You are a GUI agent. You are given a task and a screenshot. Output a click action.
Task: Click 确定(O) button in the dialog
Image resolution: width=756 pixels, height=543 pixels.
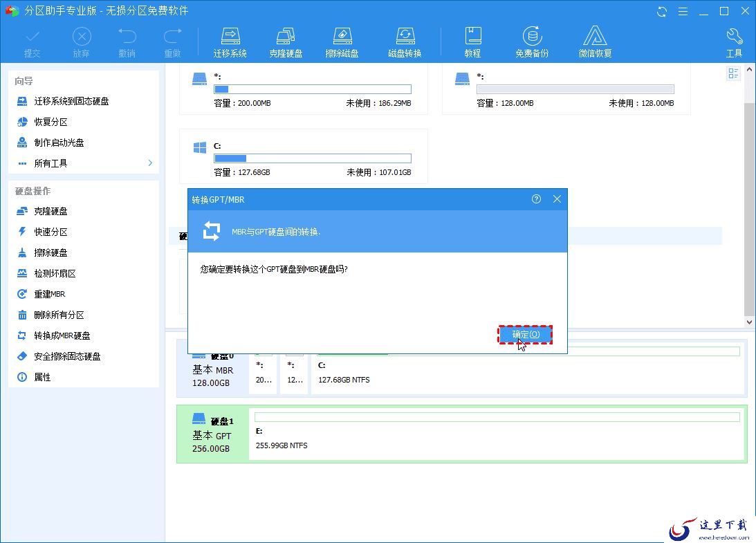point(525,335)
